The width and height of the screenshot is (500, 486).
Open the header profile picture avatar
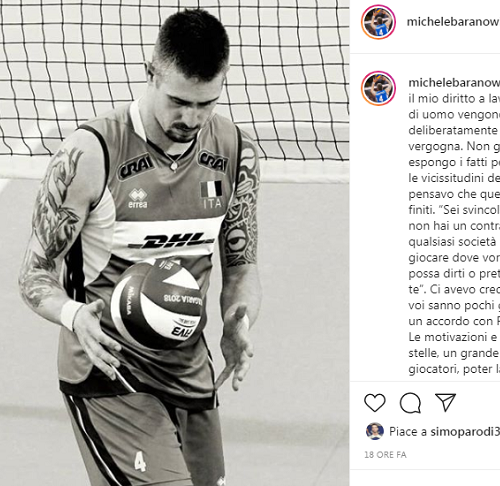(x=378, y=22)
